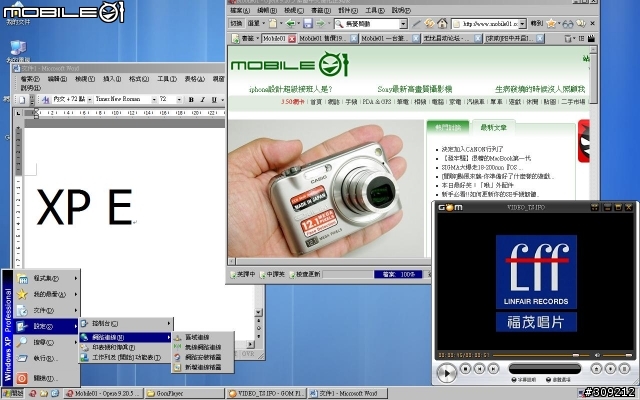This screenshot has height=400, width=640.
Task: Click next track button in GOM Player
Action: [x=493, y=369]
